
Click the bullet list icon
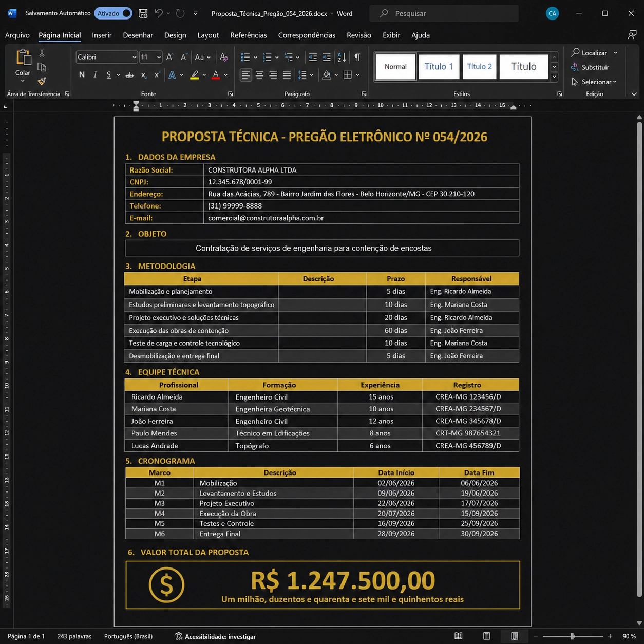(x=245, y=57)
